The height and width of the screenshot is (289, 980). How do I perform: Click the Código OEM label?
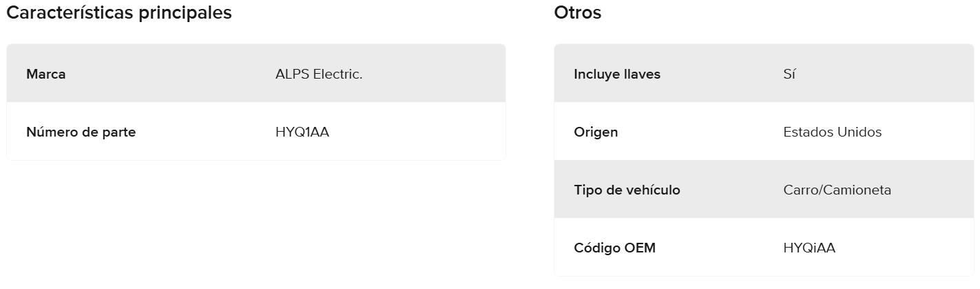pos(614,248)
